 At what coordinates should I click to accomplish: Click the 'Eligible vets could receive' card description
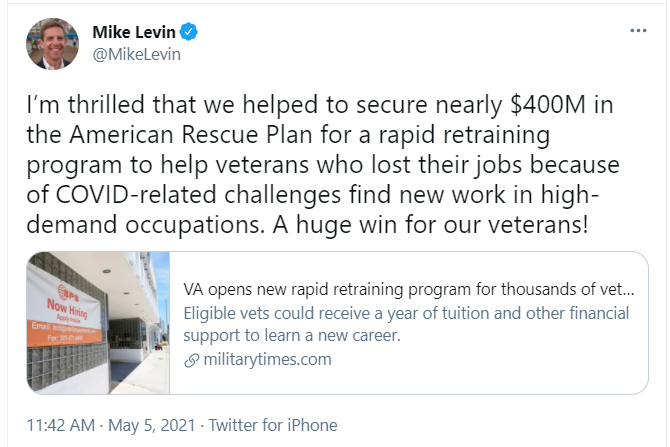tap(406, 324)
